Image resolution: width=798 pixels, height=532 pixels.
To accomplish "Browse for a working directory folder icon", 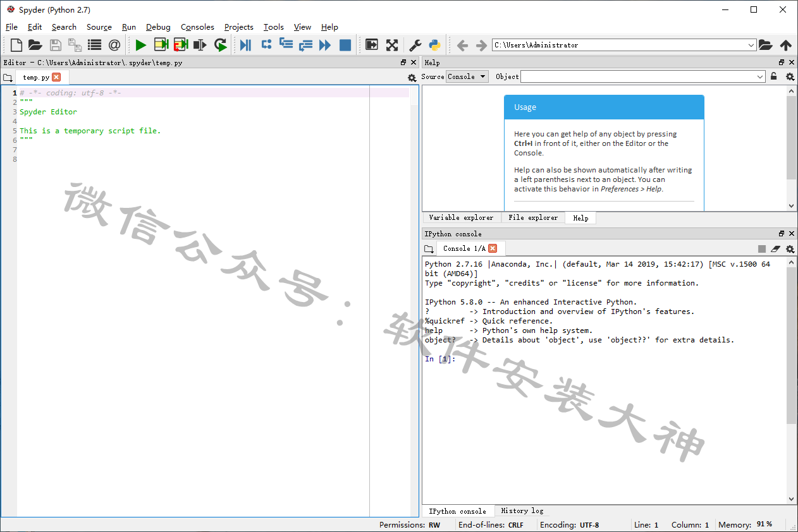I will coord(765,45).
